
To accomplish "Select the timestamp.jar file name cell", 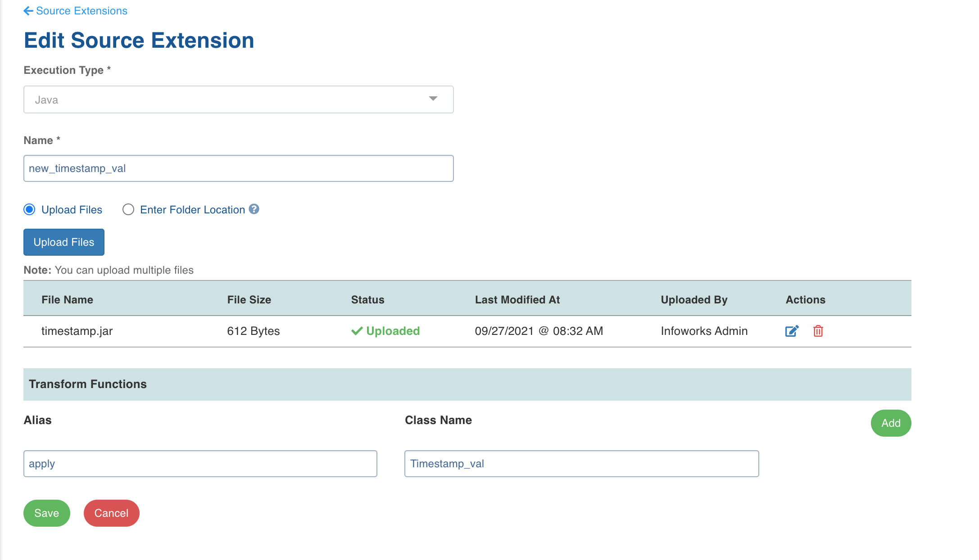I will pos(77,331).
